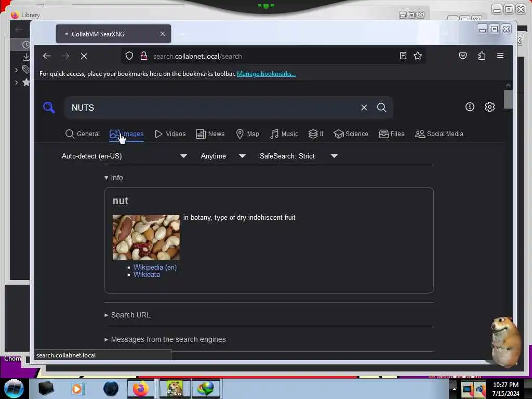
Task: Open the Windows Start orb
Action: [14, 389]
